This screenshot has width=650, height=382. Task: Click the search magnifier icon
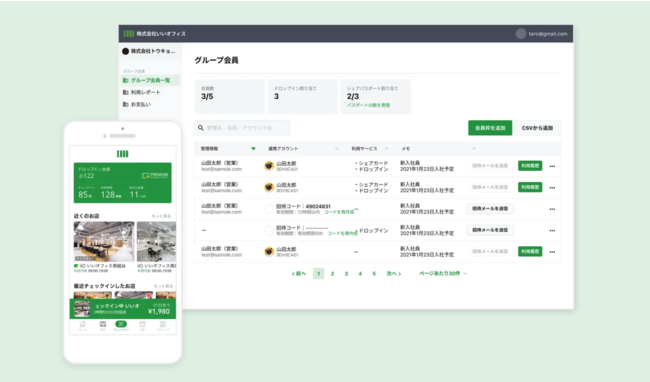click(x=201, y=128)
